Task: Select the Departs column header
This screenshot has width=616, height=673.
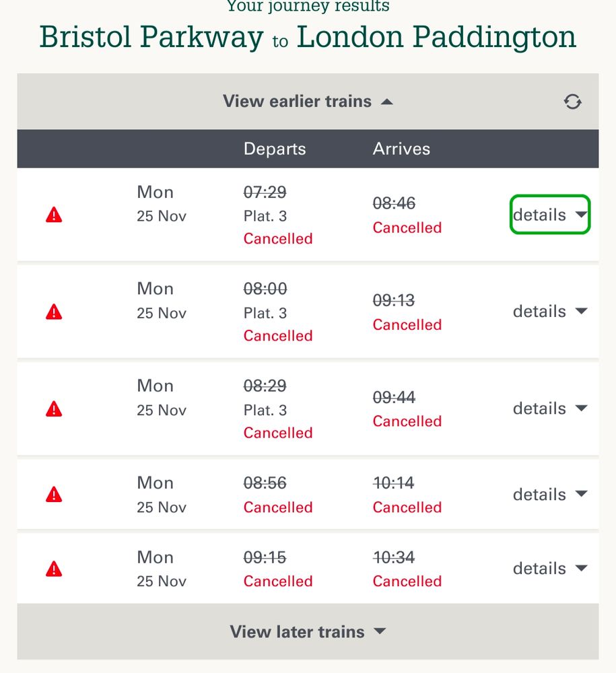Action: [275, 149]
